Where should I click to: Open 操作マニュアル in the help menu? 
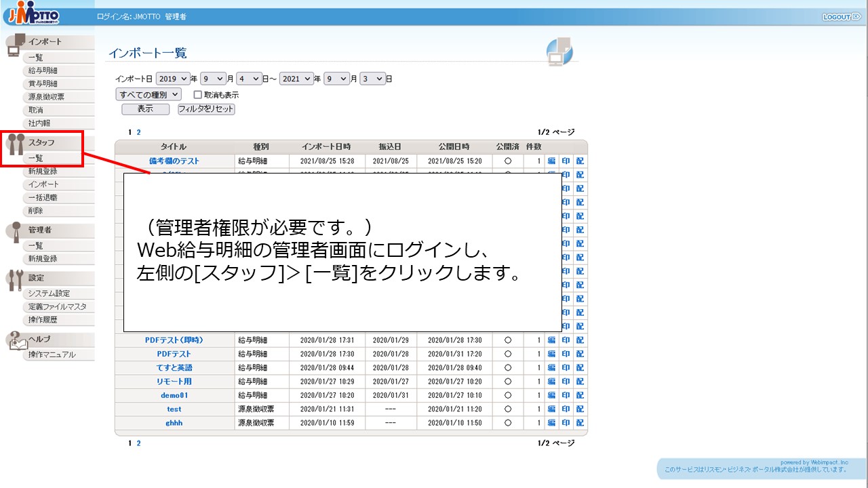pos(52,354)
